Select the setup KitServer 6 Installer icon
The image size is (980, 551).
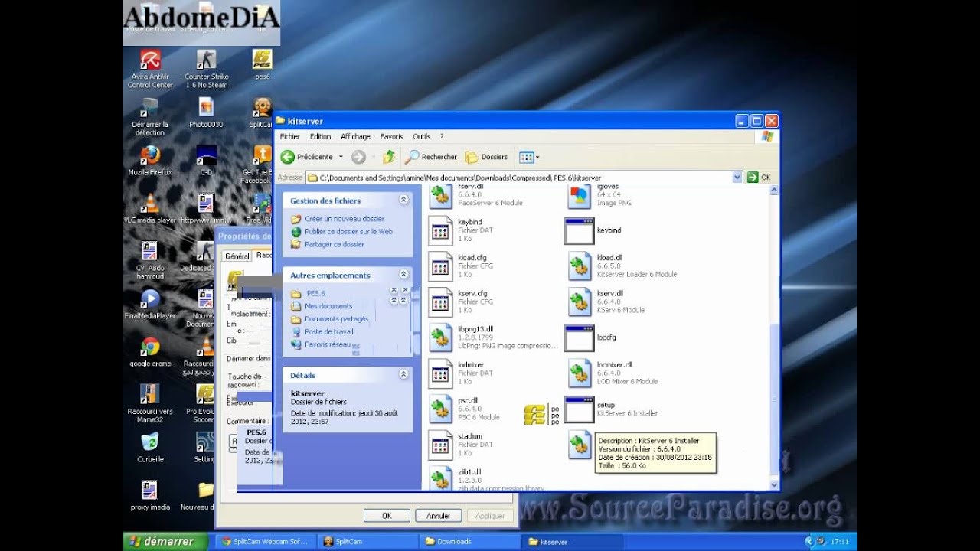tap(580, 409)
